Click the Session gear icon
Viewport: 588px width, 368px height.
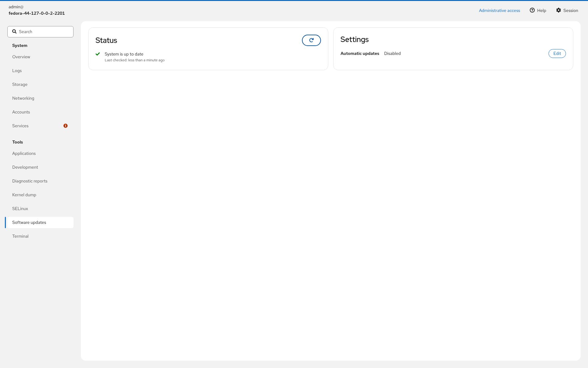pyautogui.click(x=559, y=10)
